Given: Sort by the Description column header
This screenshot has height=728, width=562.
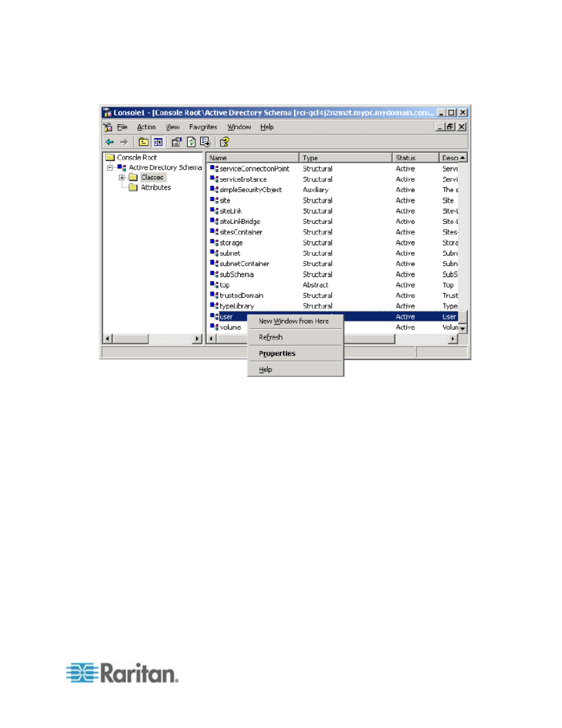Looking at the screenshot, I should 449,158.
